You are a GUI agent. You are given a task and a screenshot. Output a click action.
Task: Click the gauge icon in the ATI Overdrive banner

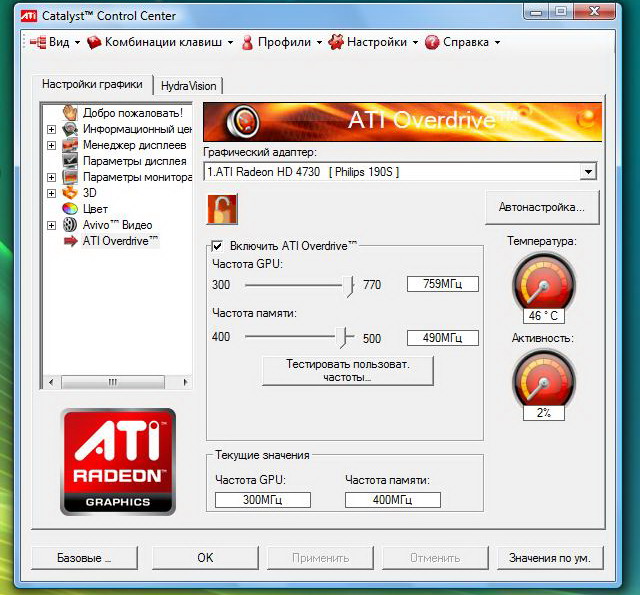243,121
